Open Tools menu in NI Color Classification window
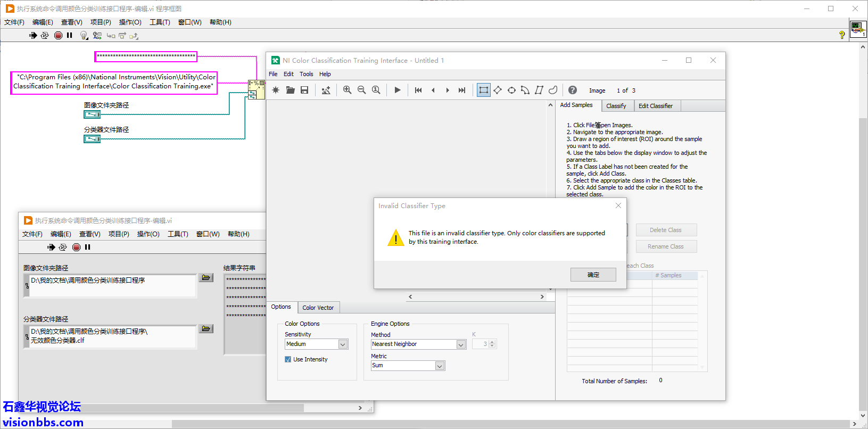 tap(306, 74)
